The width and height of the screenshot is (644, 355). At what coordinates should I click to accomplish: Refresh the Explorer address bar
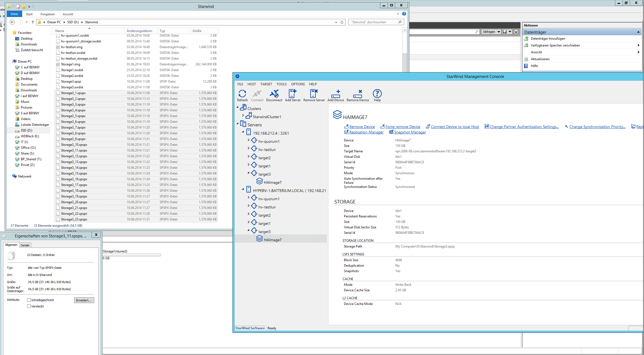(x=342, y=22)
